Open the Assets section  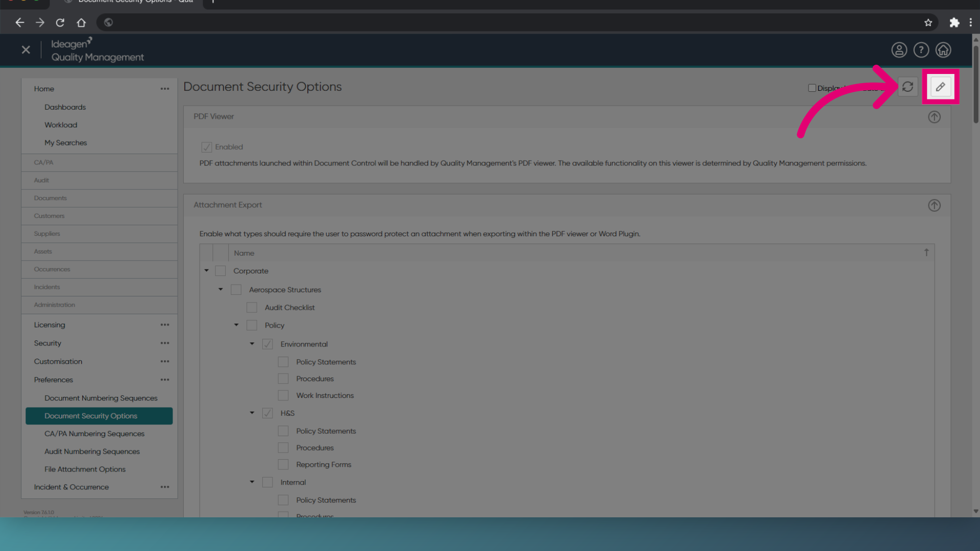click(x=100, y=252)
